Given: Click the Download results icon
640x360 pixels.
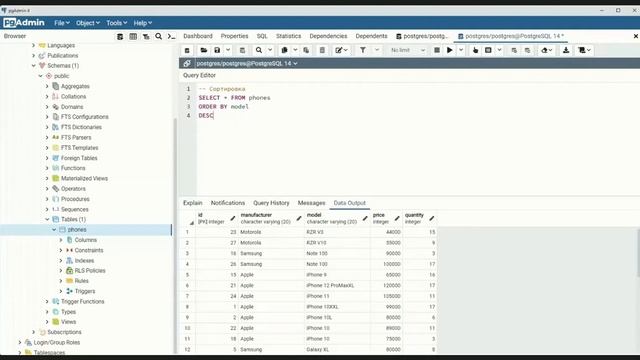Looking at the screenshot, I should pyautogui.click(x=566, y=50).
